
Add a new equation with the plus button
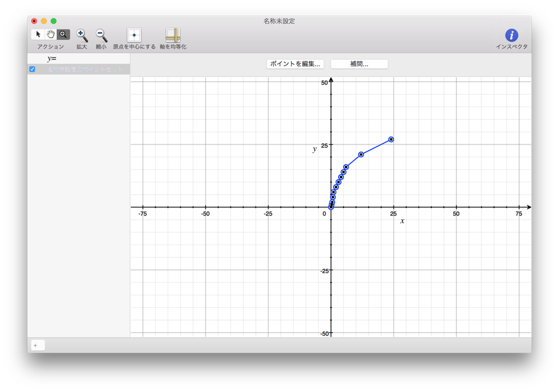(36, 345)
